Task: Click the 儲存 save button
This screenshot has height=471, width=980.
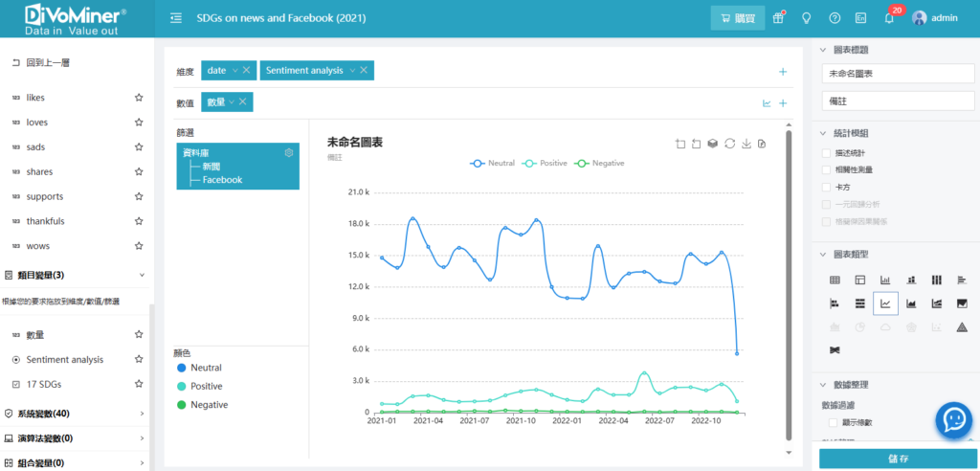Action: click(x=898, y=459)
